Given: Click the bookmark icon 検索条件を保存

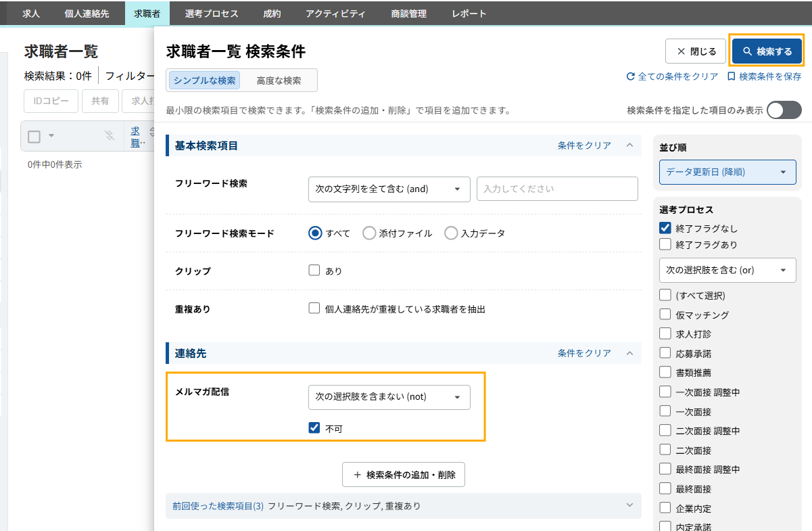Looking at the screenshot, I should point(731,77).
